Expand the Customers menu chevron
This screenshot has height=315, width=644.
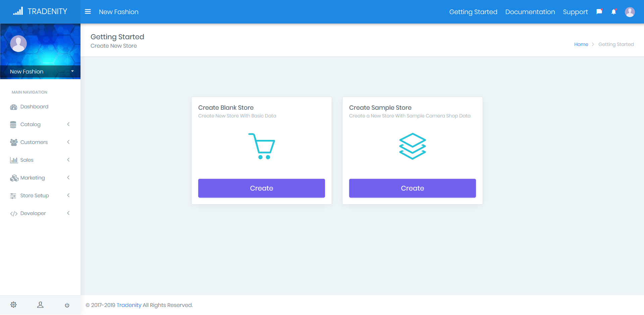click(x=68, y=142)
